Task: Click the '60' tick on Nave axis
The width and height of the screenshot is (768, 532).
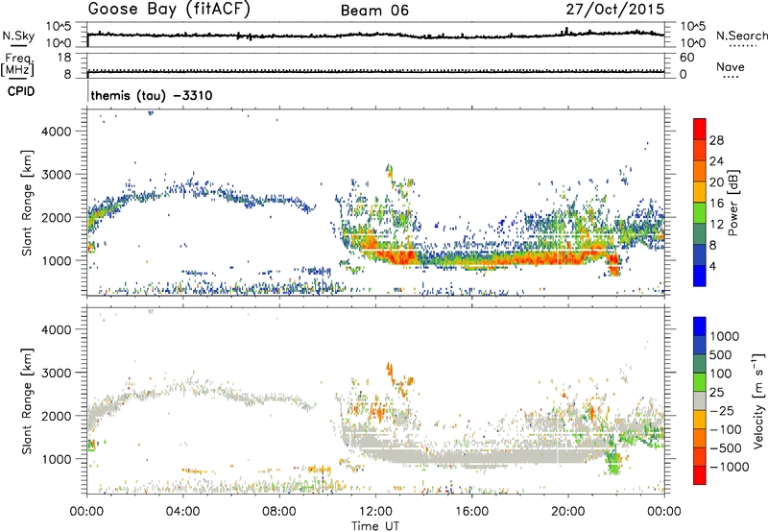Action: (686, 58)
